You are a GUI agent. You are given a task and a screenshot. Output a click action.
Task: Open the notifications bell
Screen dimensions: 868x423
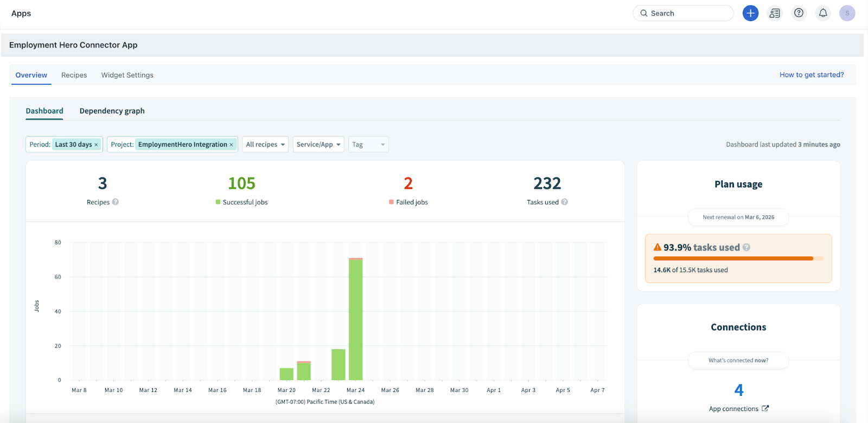823,13
